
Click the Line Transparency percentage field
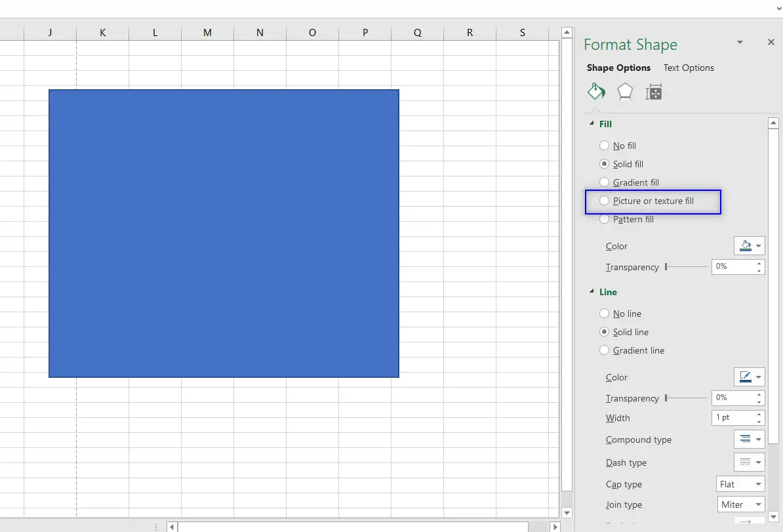733,398
